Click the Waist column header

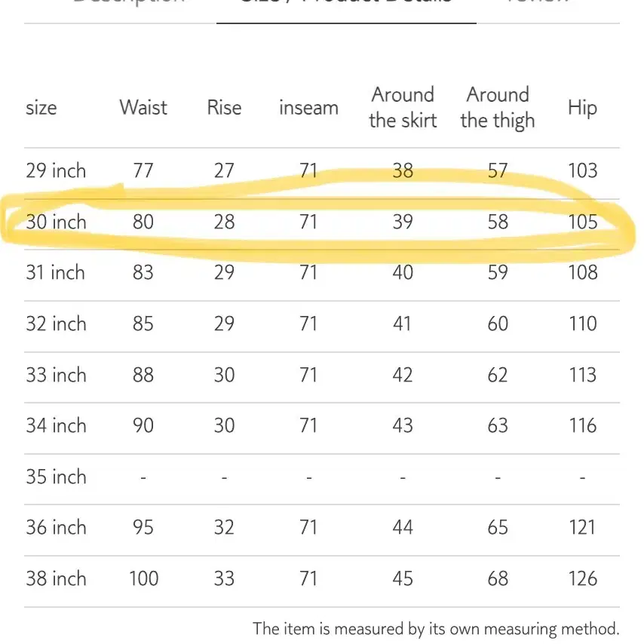(143, 108)
